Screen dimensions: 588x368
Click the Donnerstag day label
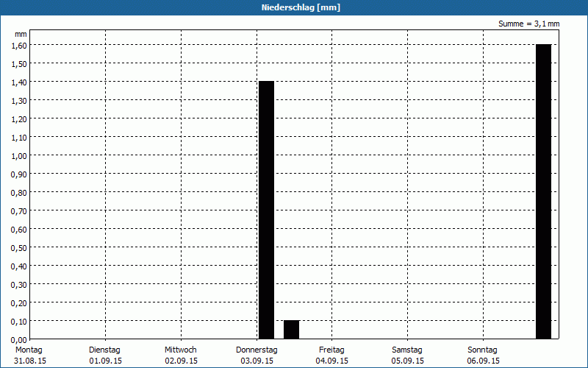point(257,350)
